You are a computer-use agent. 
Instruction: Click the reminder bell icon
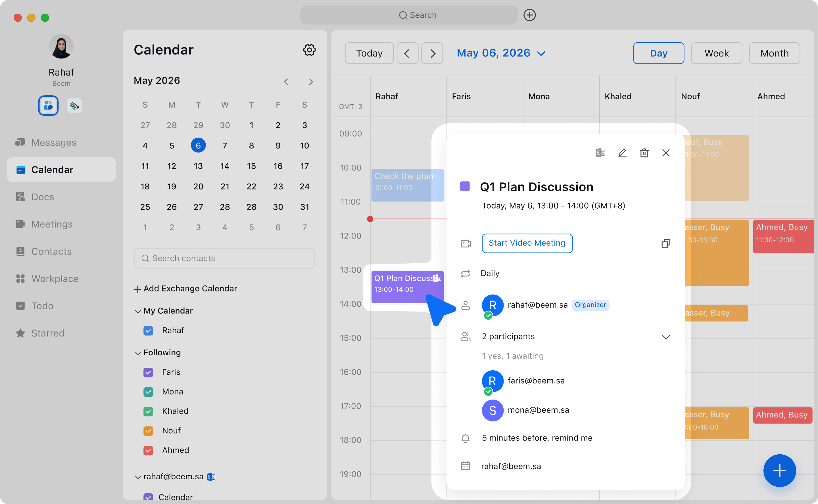pos(466,438)
